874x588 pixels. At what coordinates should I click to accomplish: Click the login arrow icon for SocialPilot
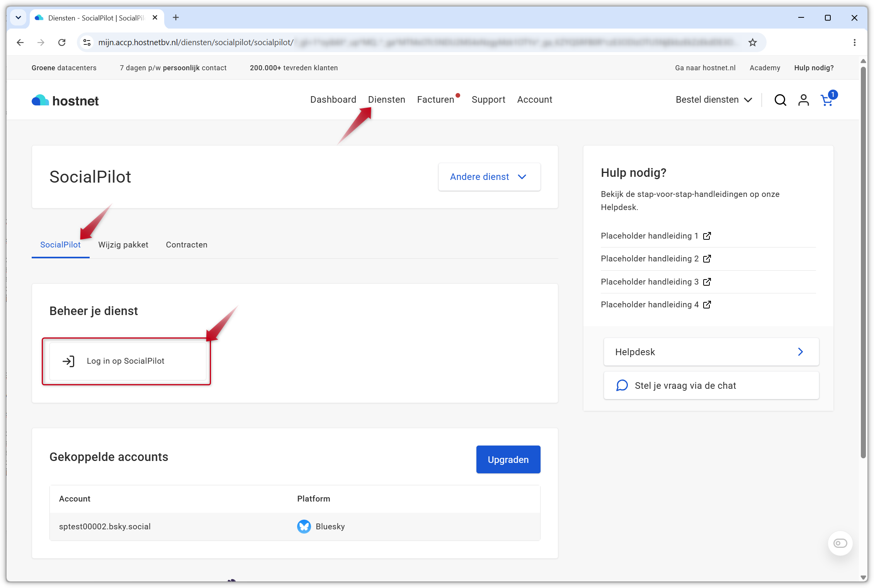[68, 361]
